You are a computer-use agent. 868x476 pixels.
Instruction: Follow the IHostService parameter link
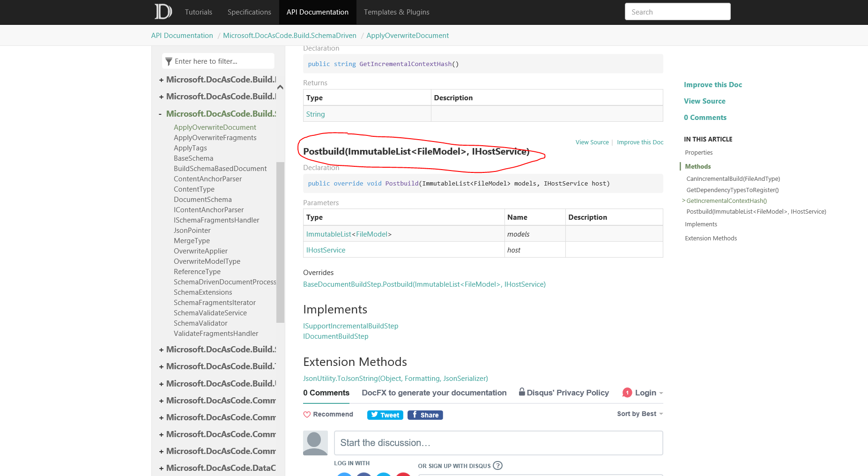click(325, 250)
